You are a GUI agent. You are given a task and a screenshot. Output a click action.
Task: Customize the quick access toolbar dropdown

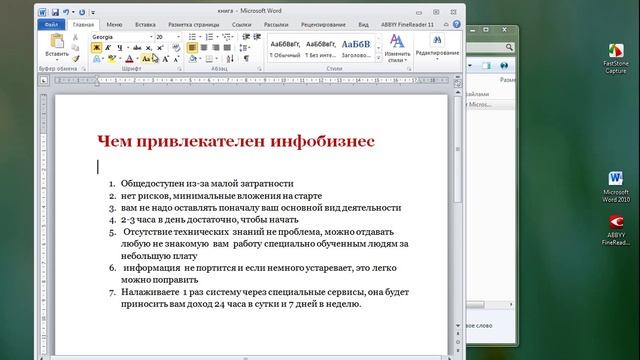(x=93, y=12)
